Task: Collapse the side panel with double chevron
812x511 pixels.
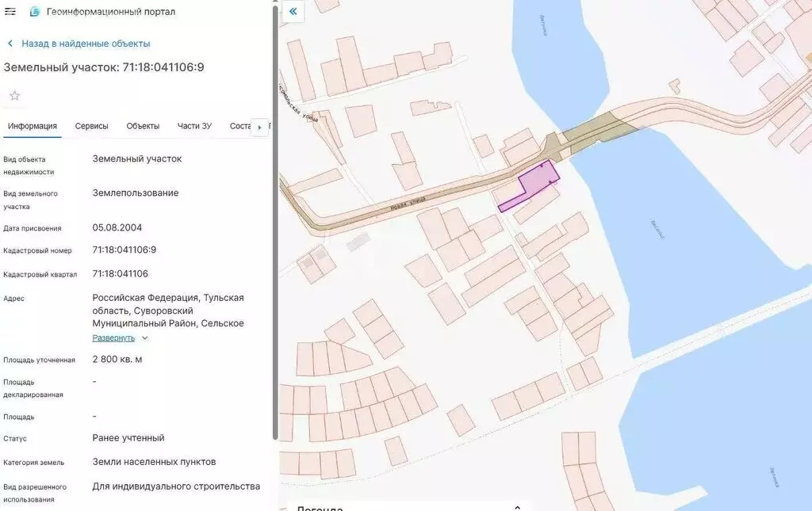Action: (x=293, y=11)
